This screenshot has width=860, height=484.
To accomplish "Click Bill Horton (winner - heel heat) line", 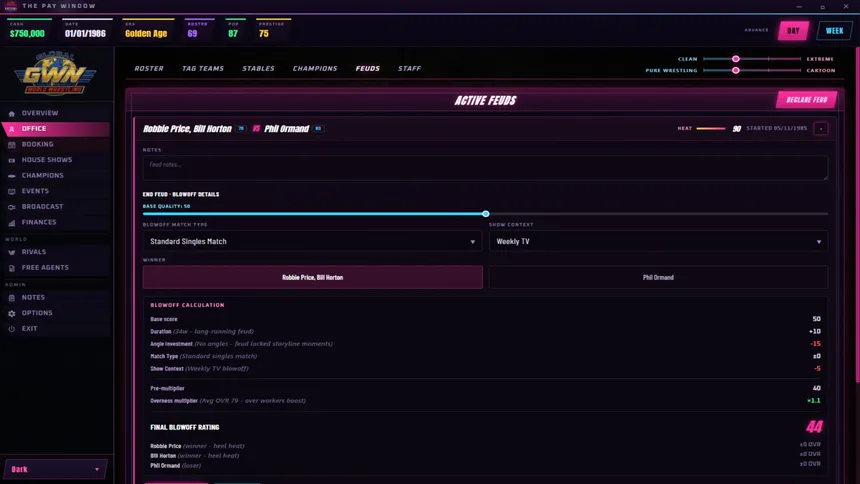I will 194,455.
